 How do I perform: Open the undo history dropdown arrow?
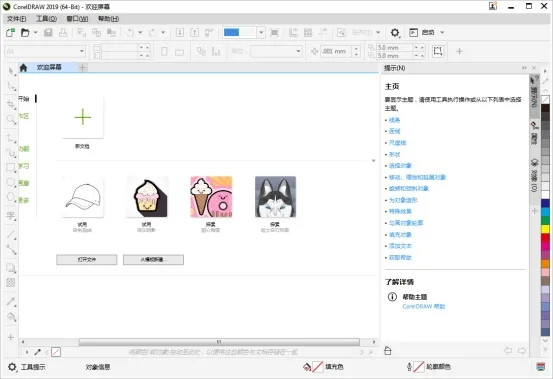click(x=140, y=33)
